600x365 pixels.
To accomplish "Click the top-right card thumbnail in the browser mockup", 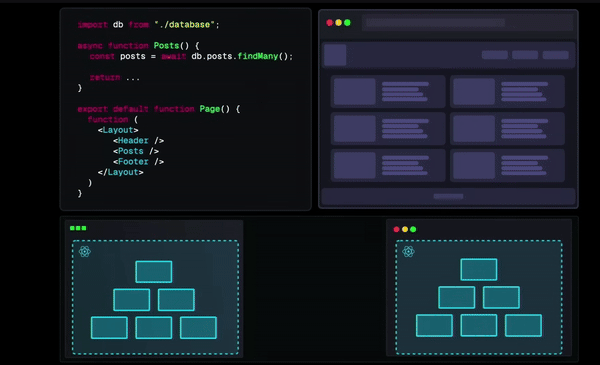I will [474, 91].
